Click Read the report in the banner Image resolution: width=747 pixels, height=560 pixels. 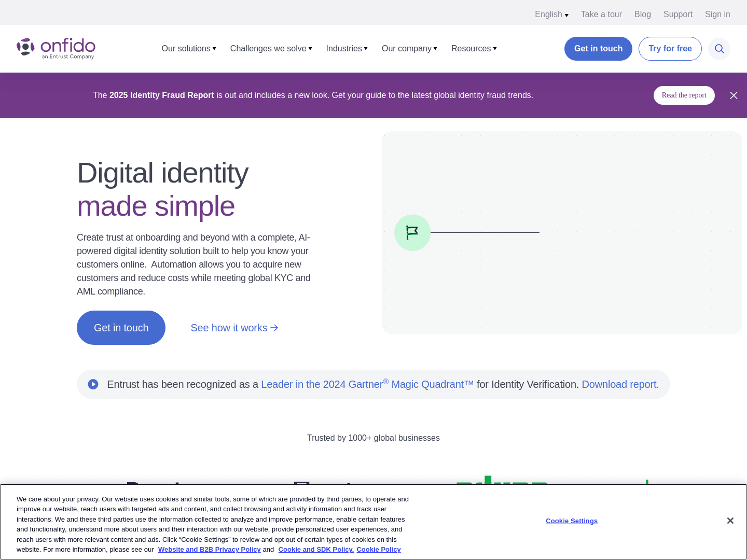pos(684,95)
